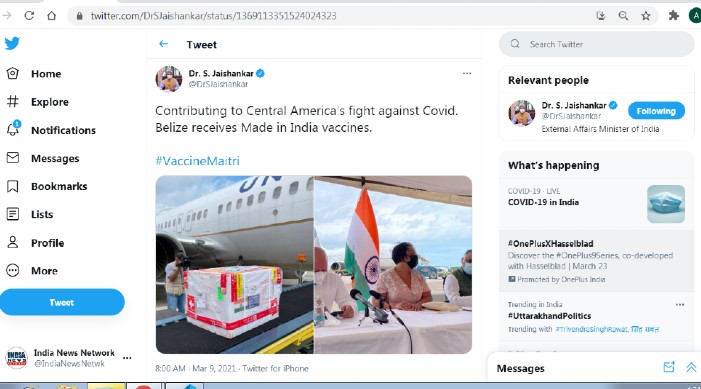Open tweet options three-dot menu
Image resolution: width=701 pixels, height=389 pixels.
[x=467, y=73]
